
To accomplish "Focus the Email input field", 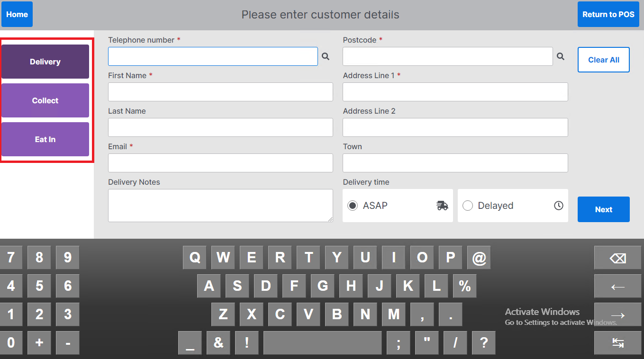I will click(220, 163).
